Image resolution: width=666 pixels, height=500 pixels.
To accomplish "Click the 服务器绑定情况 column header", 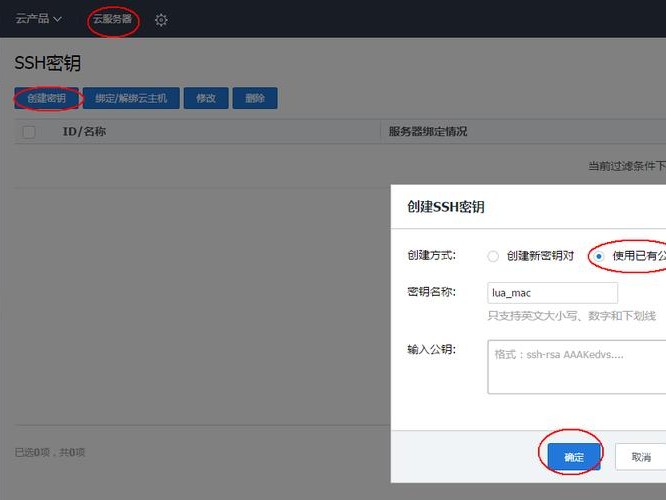I will point(428,131).
